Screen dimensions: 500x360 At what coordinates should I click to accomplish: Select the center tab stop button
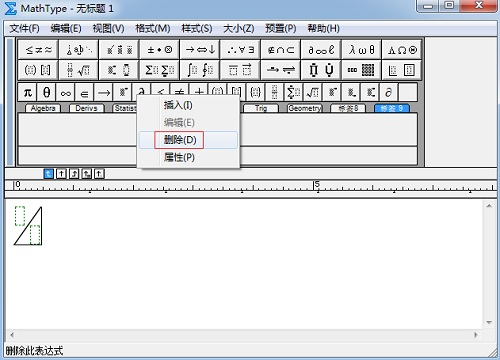click(x=61, y=174)
